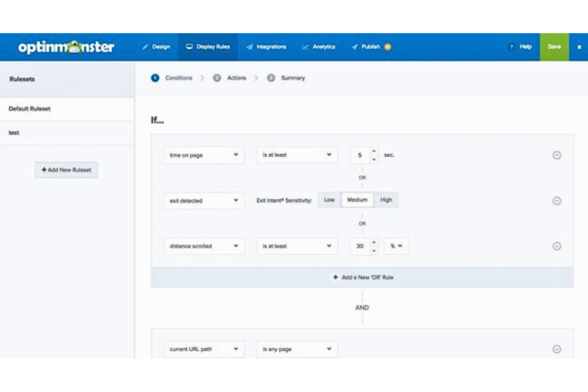This screenshot has height=392, width=588.
Task: Set Exit Intent Sensitivity to High
Action: click(x=386, y=200)
